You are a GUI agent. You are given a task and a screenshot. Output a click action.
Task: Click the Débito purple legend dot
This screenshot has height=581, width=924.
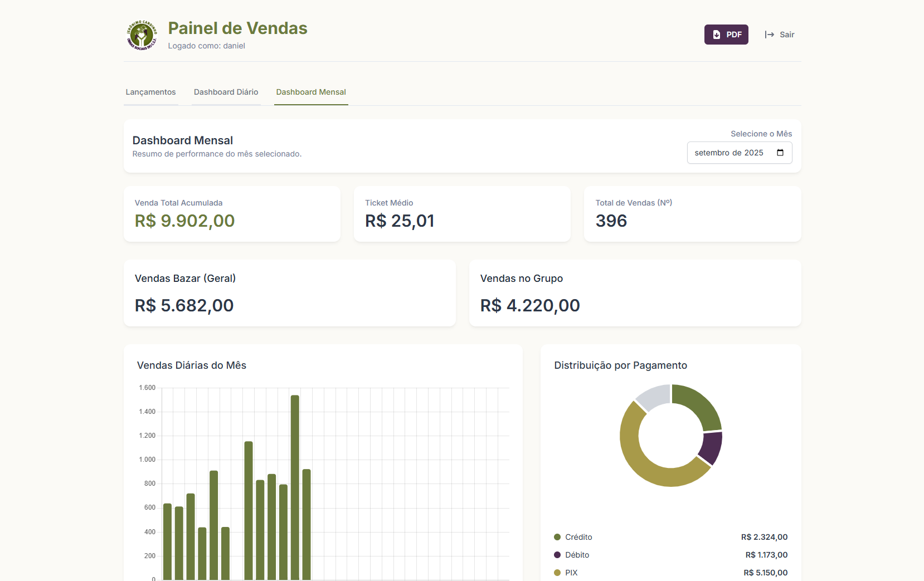(x=557, y=555)
